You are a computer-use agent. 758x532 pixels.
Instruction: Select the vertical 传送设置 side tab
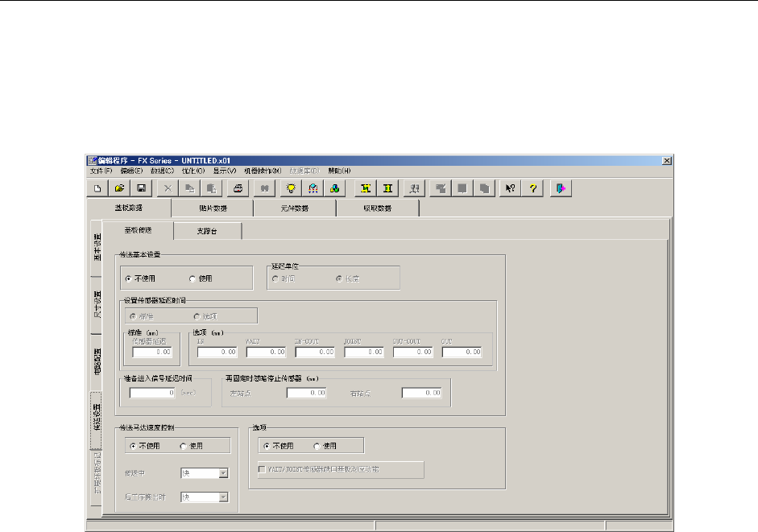point(97,419)
